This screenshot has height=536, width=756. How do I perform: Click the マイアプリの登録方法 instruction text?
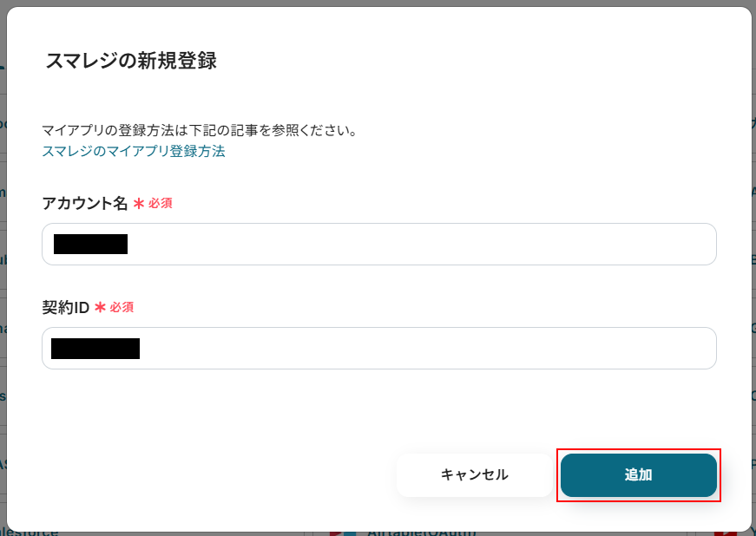(x=200, y=130)
